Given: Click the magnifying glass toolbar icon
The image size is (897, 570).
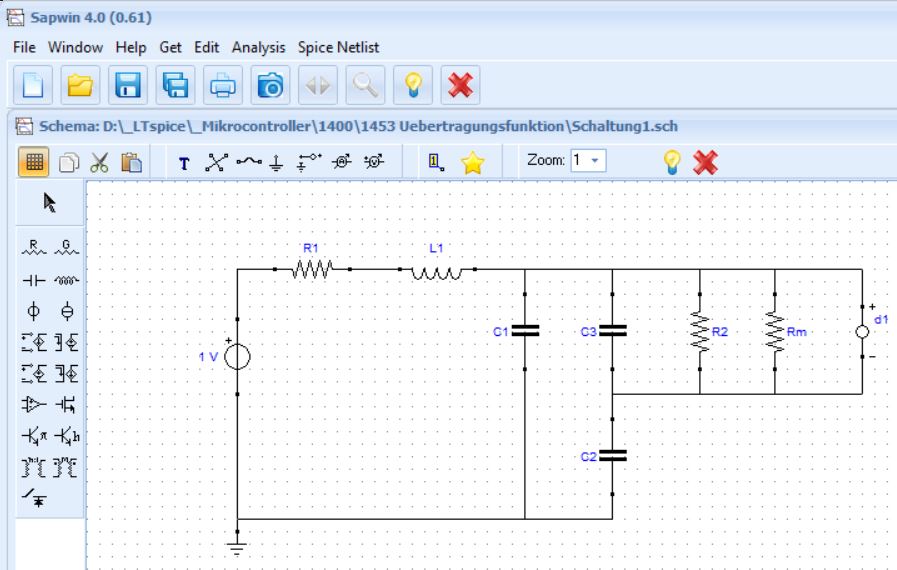Looking at the screenshot, I should tap(365, 85).
